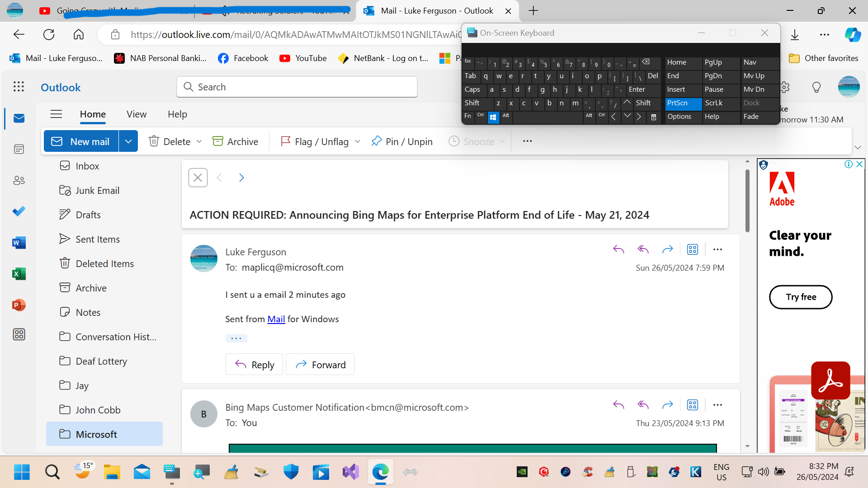Image resolution: width=868 pixels, height=488 pixels.
Task: Click the Pin / Unpin button
Action: coord(401,141)
